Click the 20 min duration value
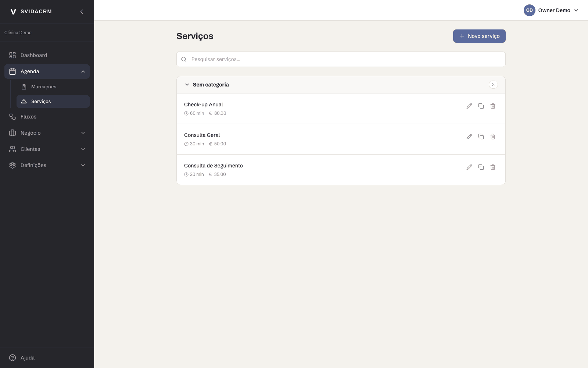 point(197,174)
